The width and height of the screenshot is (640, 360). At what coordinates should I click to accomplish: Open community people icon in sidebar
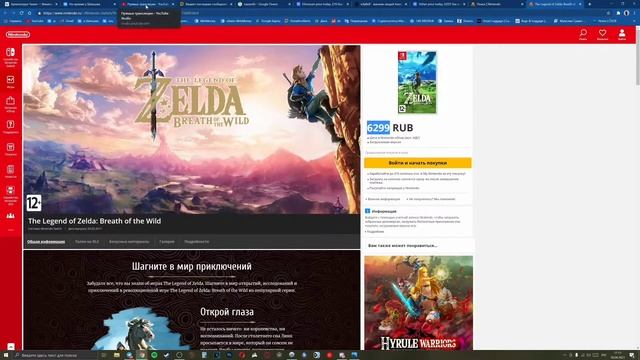tap(11, 216)
